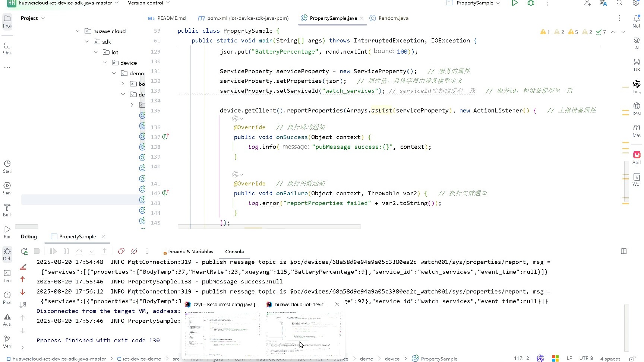Screen dimensions: 644x362
Task: Click the implemented-method gutter icon at line 137
Action: 165,137
